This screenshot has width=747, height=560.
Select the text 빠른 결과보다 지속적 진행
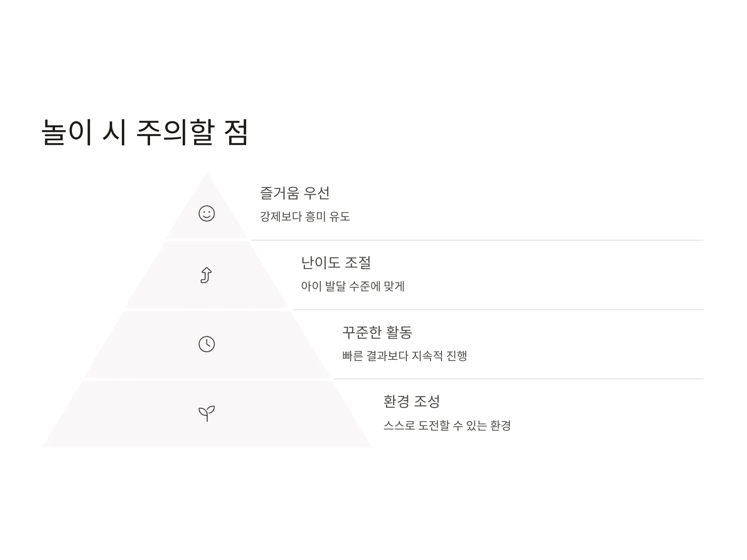(x=405, y=356)
